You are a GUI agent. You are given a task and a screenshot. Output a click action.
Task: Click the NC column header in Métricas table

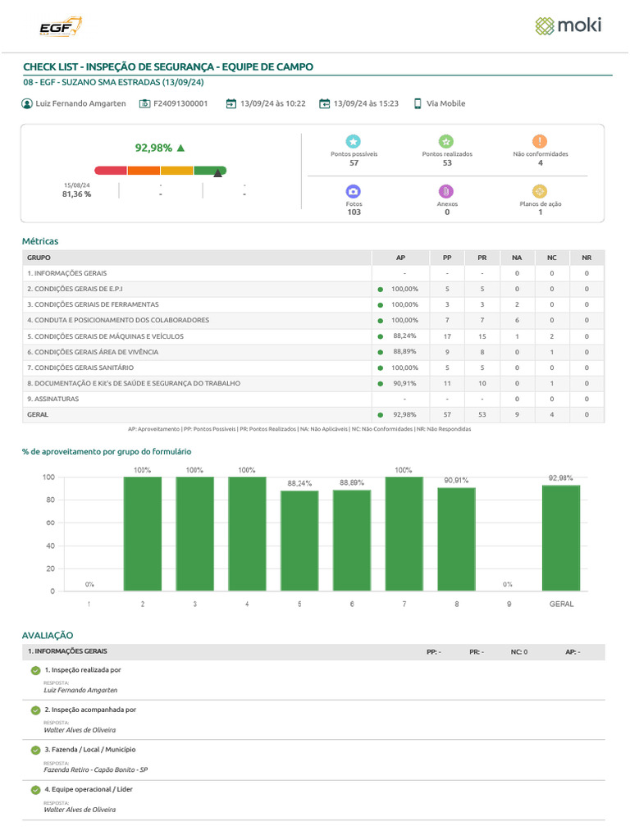pos(551,258)
